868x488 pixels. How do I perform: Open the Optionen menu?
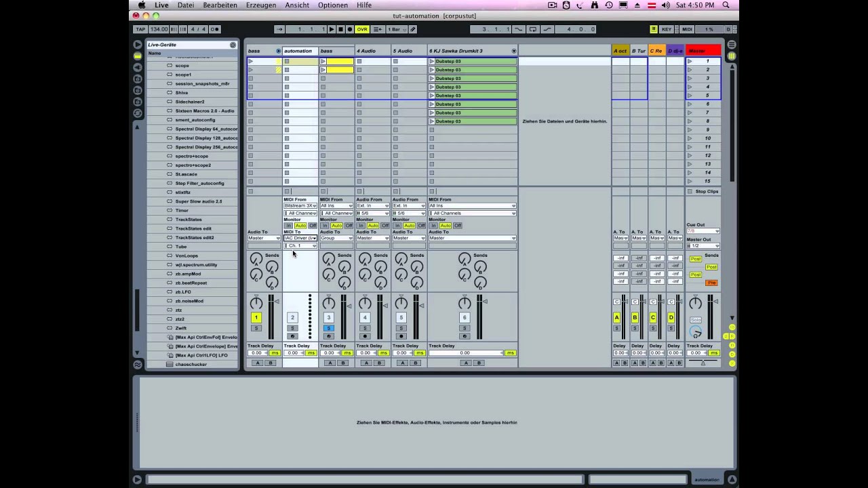coord(333,5)
